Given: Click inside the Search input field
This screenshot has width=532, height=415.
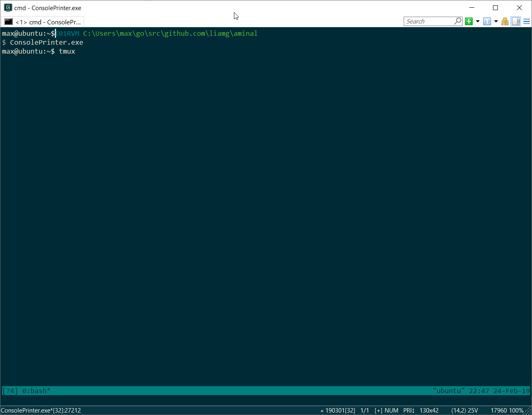Looking at the screenshot, I should pos(426,21).
